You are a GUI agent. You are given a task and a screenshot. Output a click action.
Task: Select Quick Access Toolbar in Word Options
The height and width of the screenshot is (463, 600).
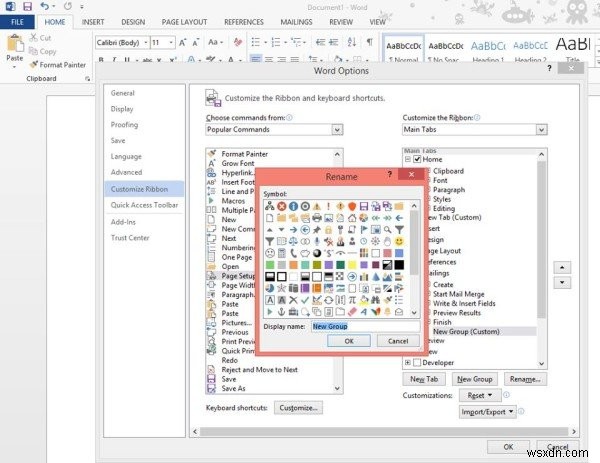[144, 205]
